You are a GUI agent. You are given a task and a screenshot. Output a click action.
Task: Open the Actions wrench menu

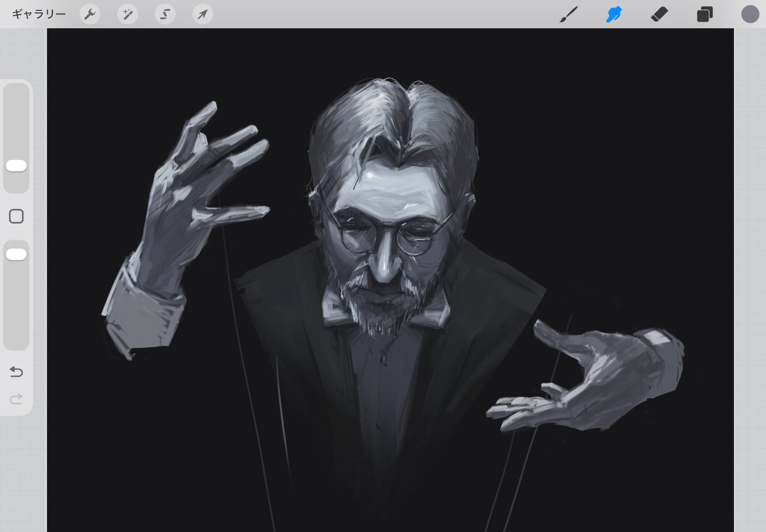tap(90, 14)
